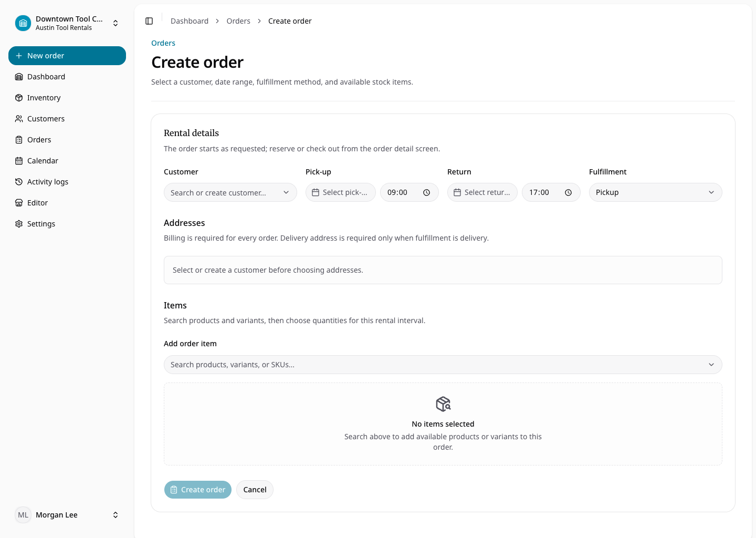Click the Cancel button

click(x=255, y=490)
